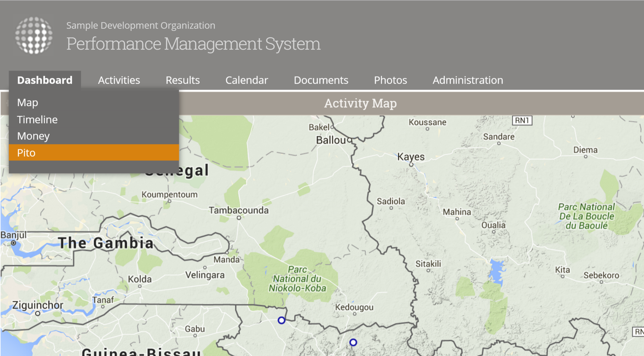Viewport: 644px width, 356px height.
Task: Select Map from Dashboard dropdown
Action: pos(28,102)
